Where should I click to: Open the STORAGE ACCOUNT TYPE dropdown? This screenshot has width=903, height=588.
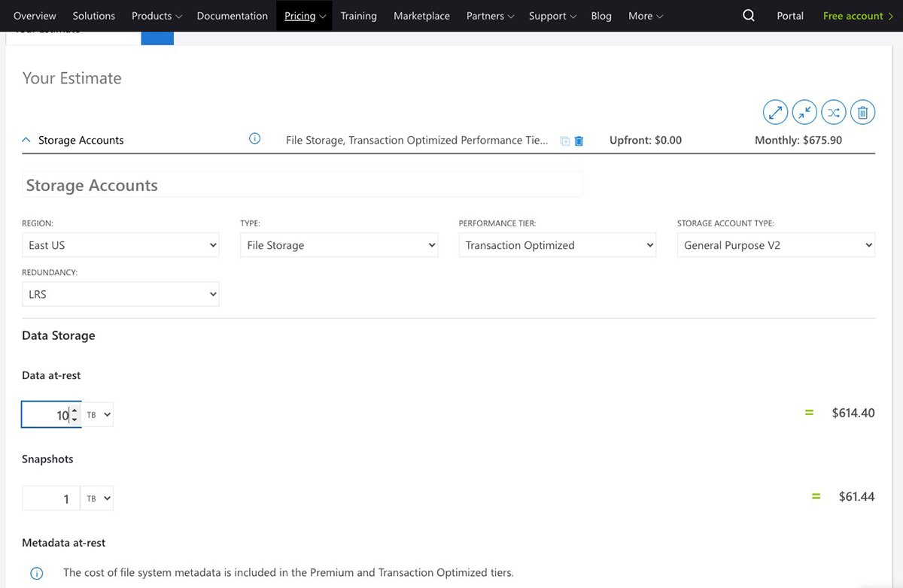click(776, 244)
